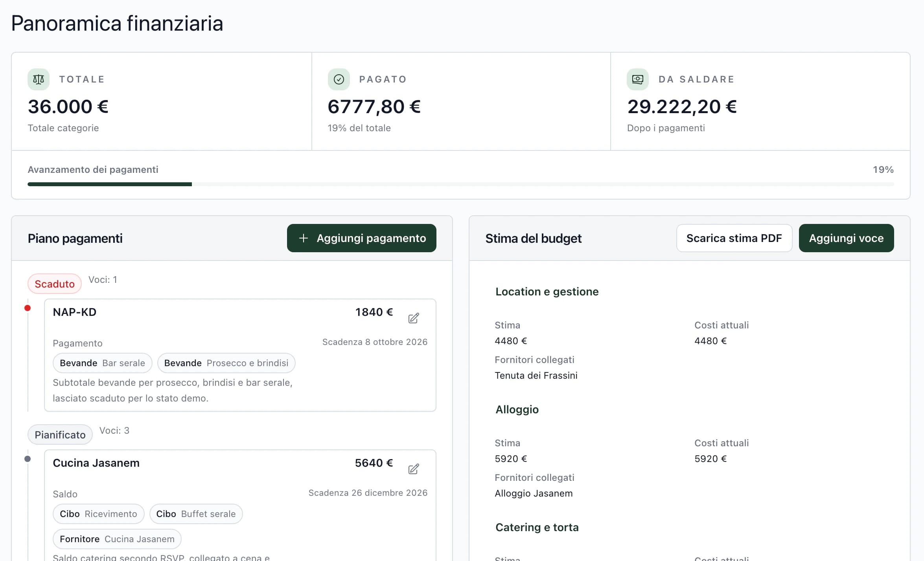The image size is (924, 561).
Task: Select the Scaduto status badge
Action: tap(55, 284)
